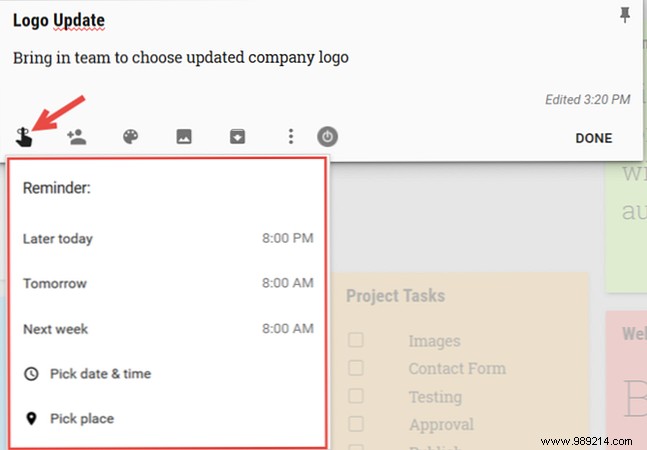Click the round power icon in toolbar

coord(327,137)
